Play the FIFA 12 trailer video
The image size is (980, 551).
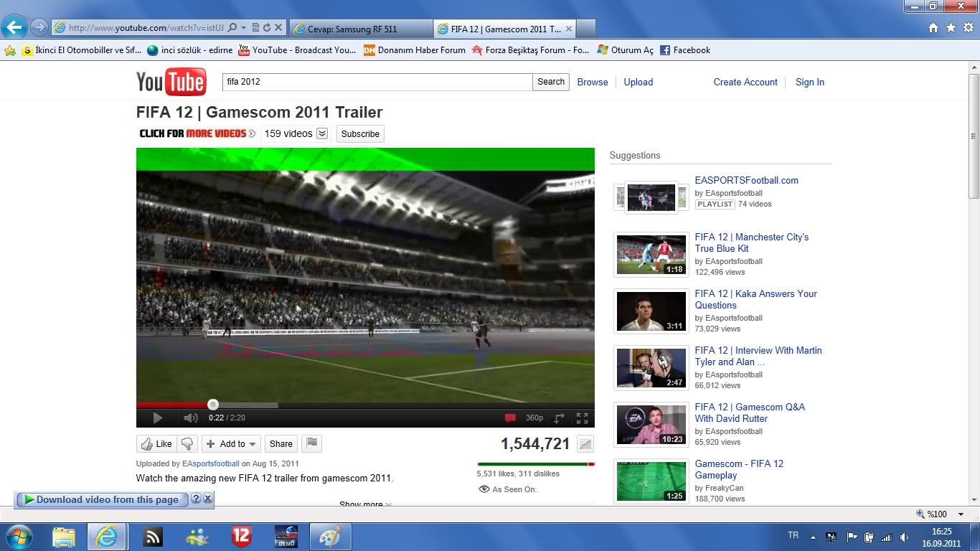[158, 418]
